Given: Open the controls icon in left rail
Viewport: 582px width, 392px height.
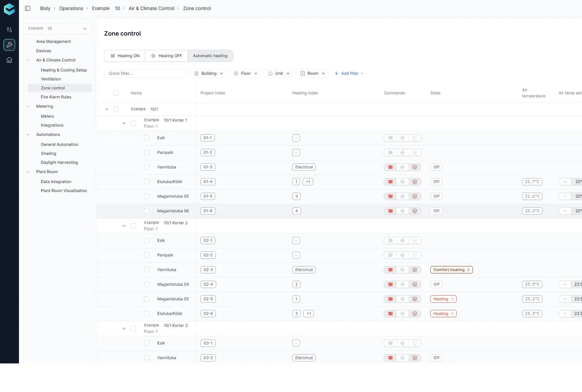Looking at the screenshot, I should (x=9, y=30).
